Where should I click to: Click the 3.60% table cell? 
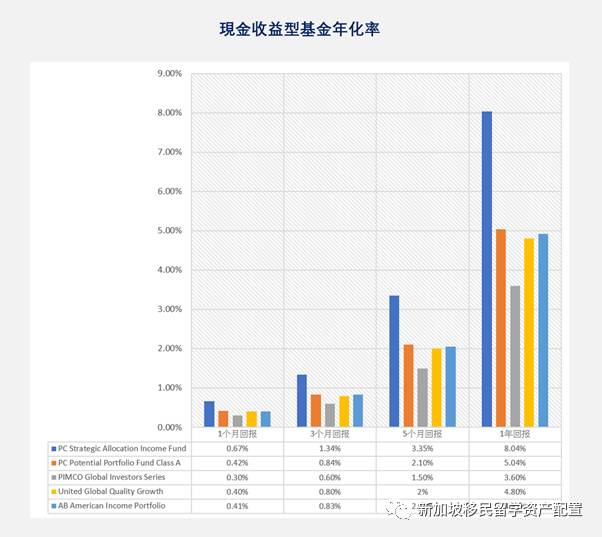click(515, 478)
